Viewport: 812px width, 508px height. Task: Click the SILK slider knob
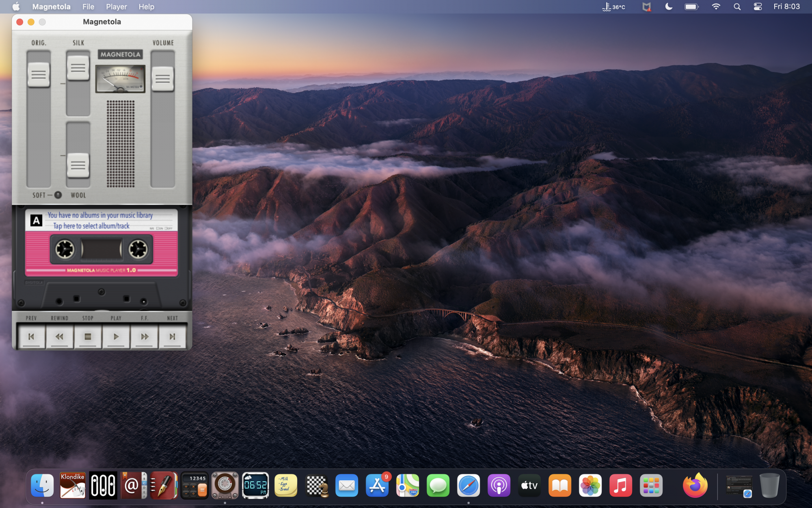[78, 68]
